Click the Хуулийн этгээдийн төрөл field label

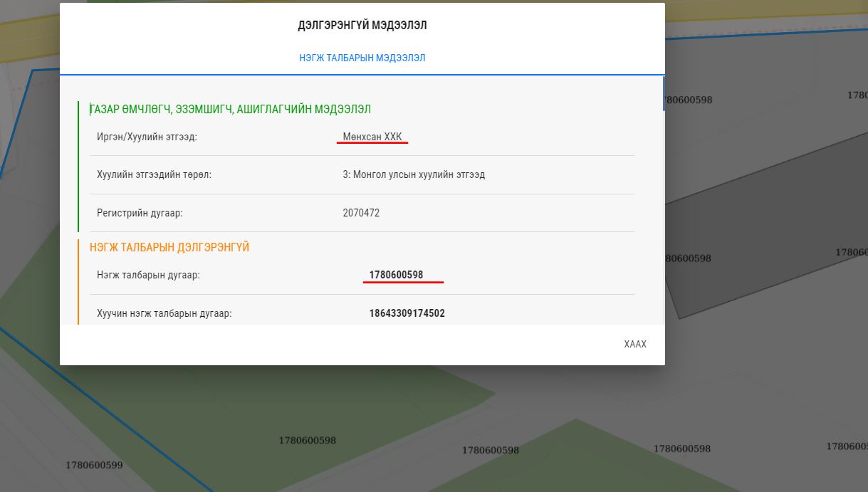(x=154, y=174)
